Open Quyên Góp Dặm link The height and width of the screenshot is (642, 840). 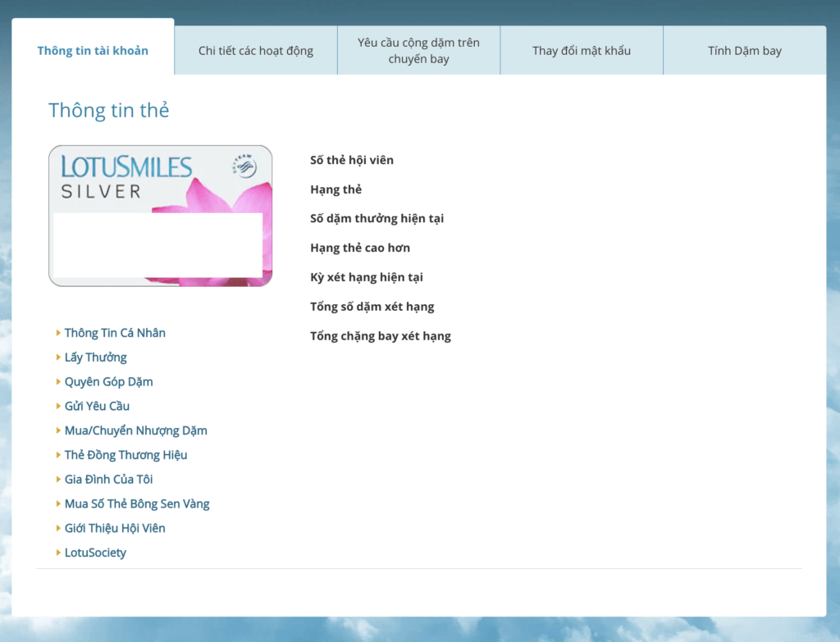click(109, 382)
